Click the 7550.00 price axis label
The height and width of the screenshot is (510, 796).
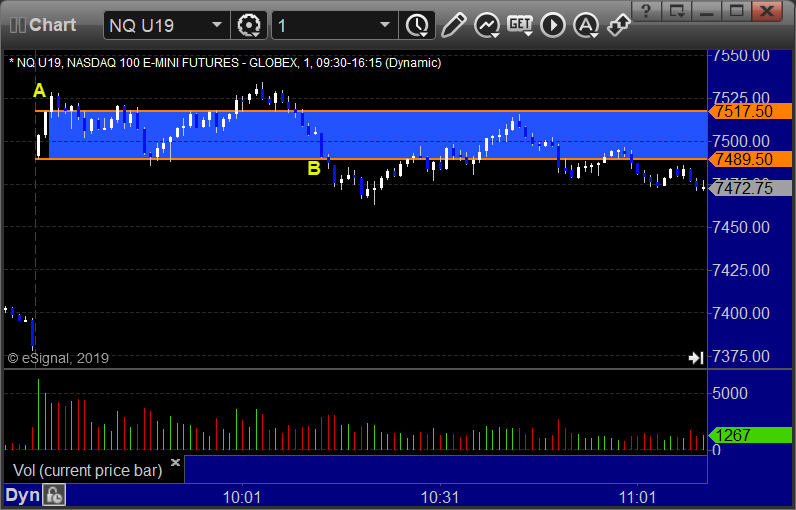(741, 55)
